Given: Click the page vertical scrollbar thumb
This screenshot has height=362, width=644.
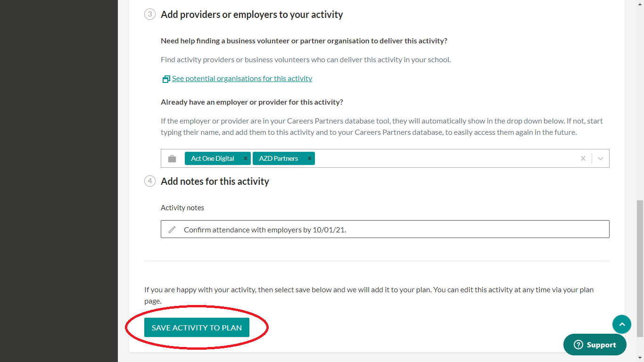Looking at the screenshot, I should pyautogui.click(x=640, y=269).
